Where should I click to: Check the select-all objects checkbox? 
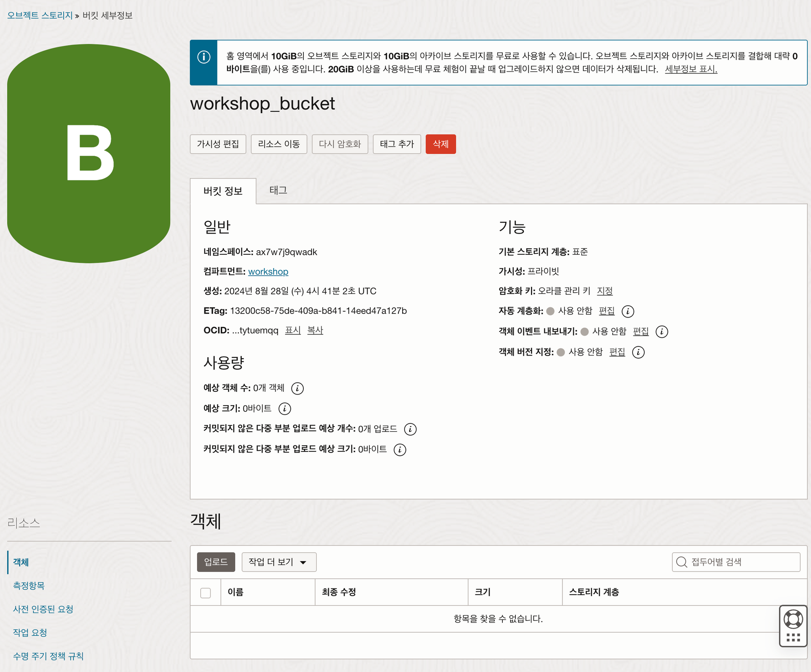206,593
